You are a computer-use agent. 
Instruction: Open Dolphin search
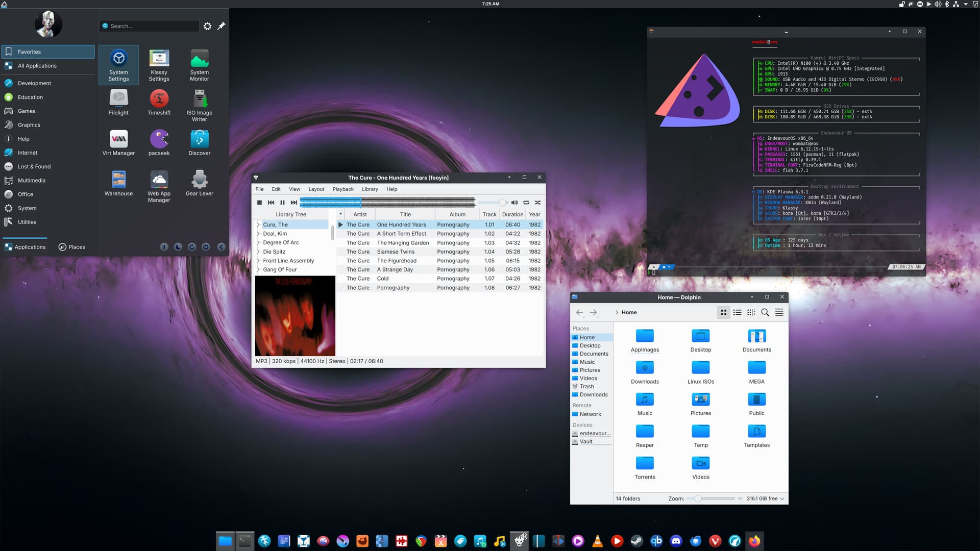coord(765,312)
